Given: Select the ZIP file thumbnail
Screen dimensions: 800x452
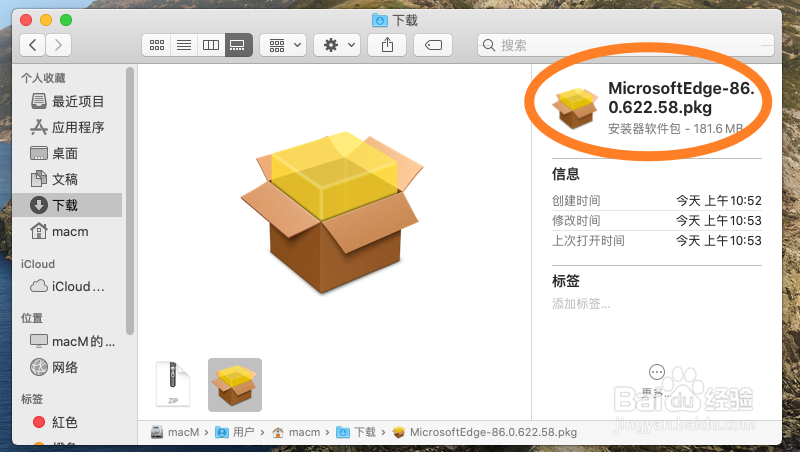Looking at the screenshot, I should pos(173,384).
